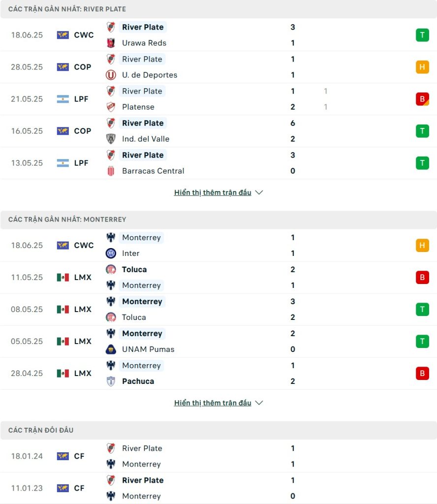Click the Pachuca club crest
437x504 pixels.
click(111, 381)
